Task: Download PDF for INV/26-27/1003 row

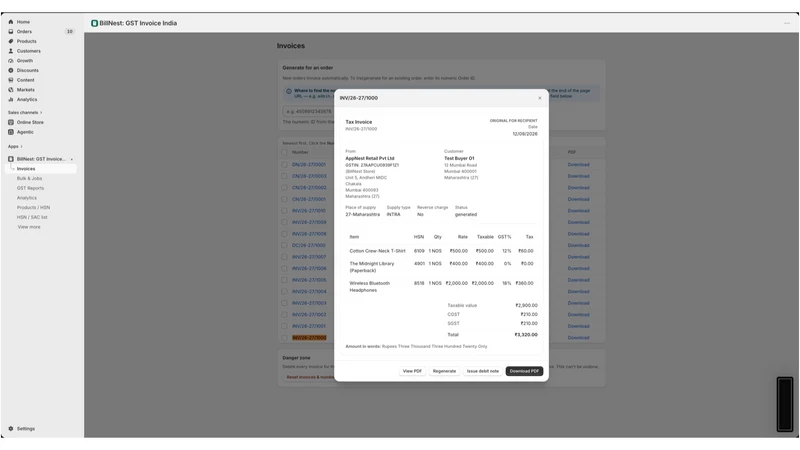Action: pyautogui.click(x=579, y=303)
